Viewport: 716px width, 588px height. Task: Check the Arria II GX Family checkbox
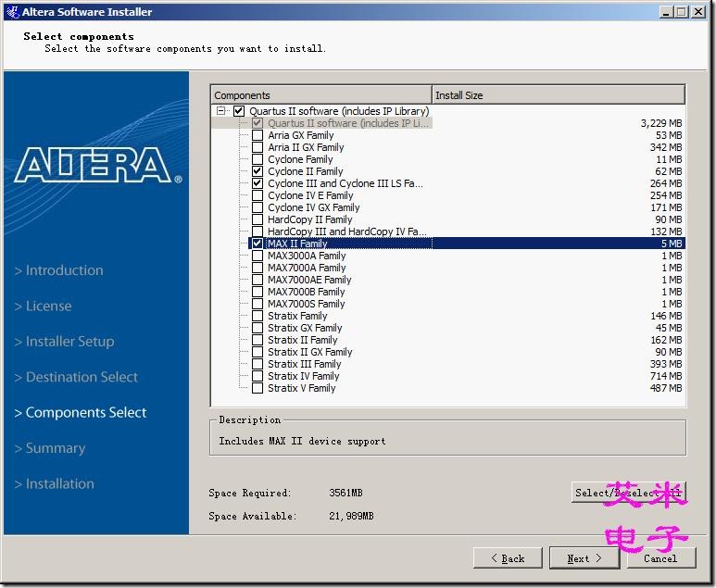tap(258, 147)
